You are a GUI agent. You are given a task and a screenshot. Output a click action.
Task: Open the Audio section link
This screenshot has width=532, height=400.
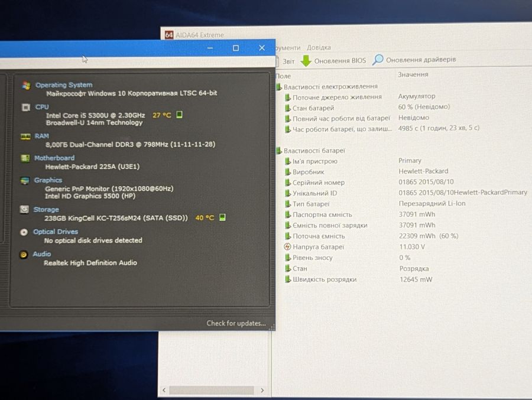[42, 254]
